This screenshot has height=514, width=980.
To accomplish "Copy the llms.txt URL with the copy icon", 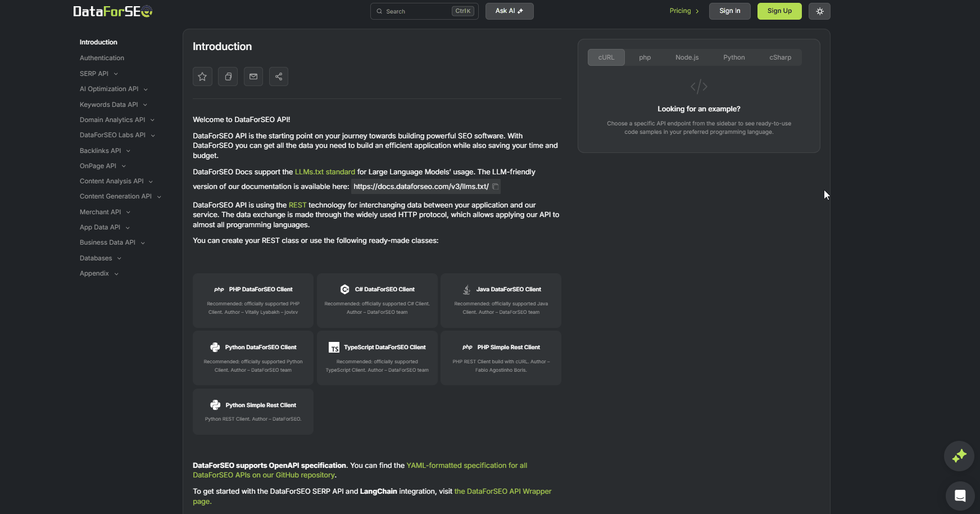I will pos(496,187).
